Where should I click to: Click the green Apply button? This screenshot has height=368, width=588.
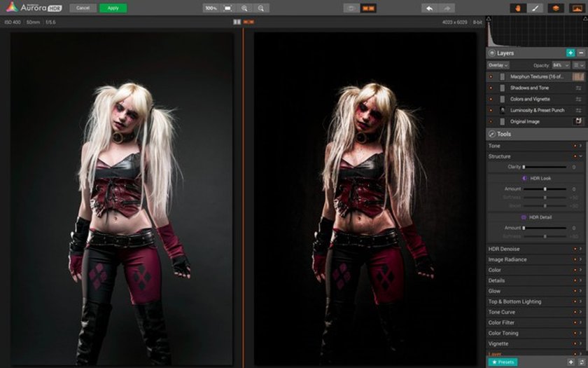click(x=113, y=8)
